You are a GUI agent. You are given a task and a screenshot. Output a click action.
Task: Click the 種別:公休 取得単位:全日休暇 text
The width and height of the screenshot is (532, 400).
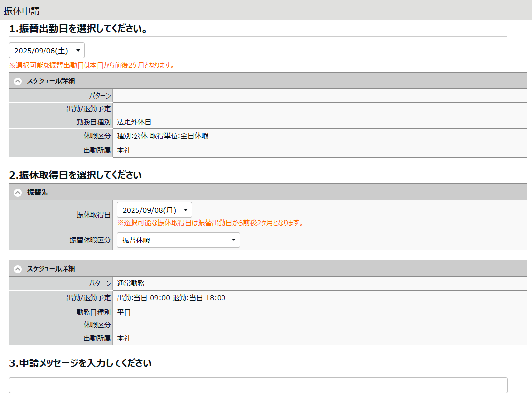coord(163,136)
